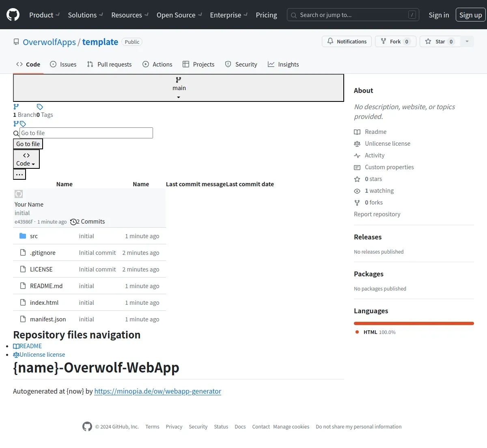Open the Code download dropdown
Viewport: 487px width, 448px height.
[x=26, y=159]
